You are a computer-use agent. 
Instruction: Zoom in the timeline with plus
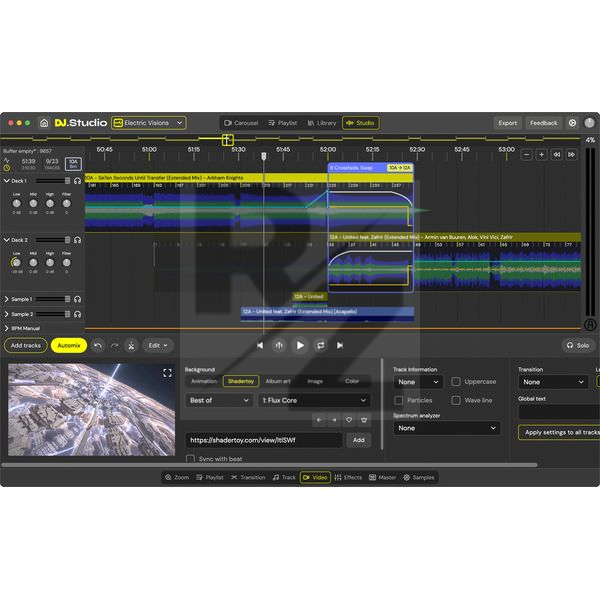[541, 155]
